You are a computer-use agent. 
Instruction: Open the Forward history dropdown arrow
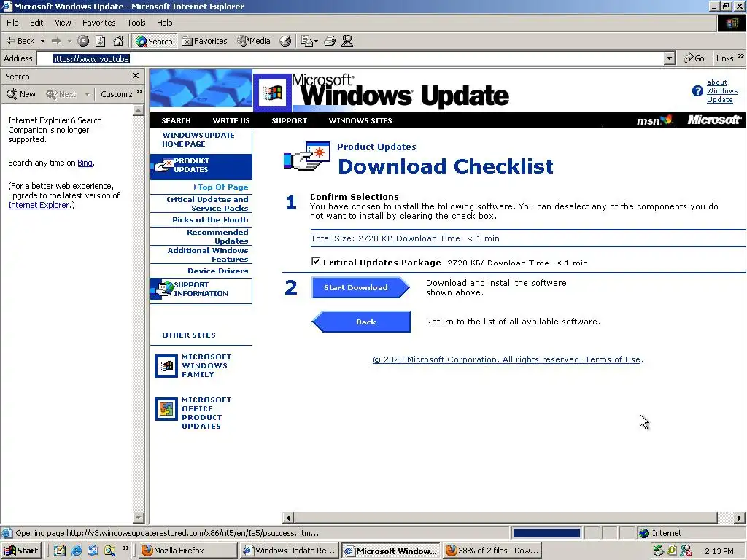tap(69, 42)
